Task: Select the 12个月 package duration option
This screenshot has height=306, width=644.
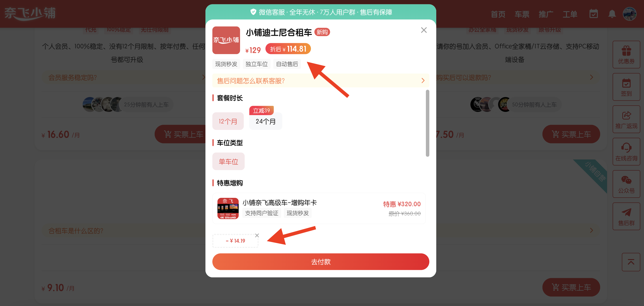Action: point(228,121)
